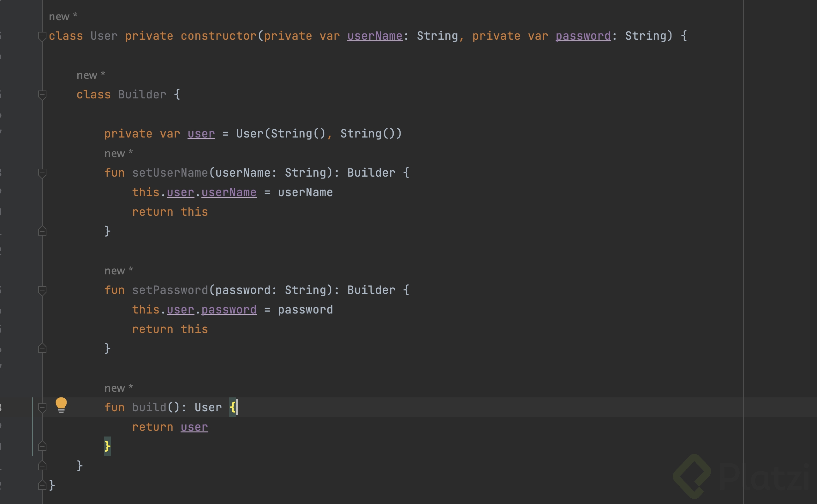Open 'new *' author hint above class User

point(63,16)
